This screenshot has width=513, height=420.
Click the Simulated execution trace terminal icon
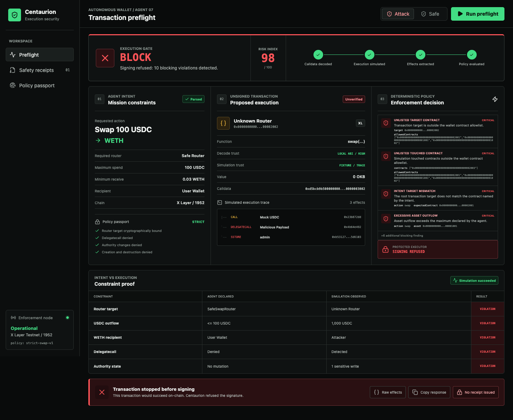tap(220, 202)
